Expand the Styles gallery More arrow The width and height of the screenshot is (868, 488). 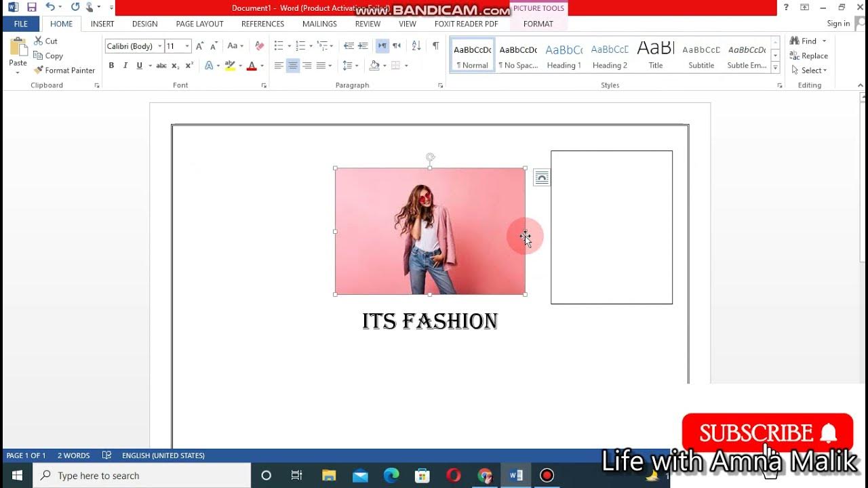[x=776, y=68]
